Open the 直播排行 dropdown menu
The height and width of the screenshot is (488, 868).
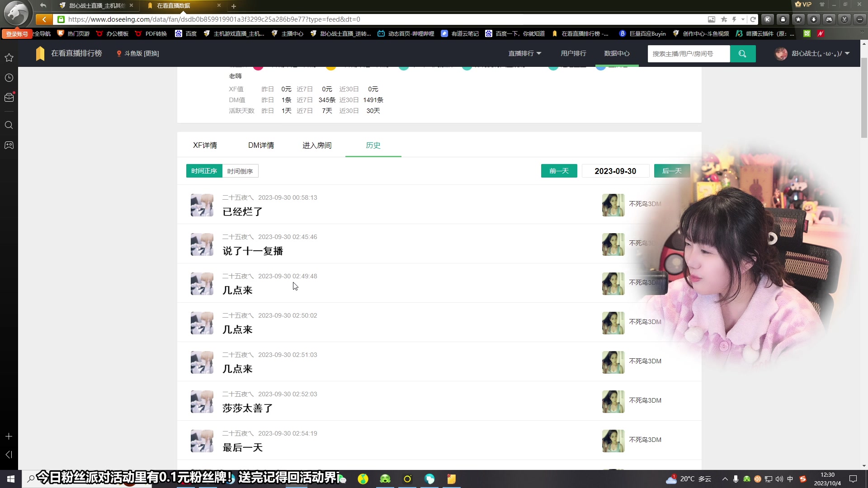tap(524, 53)
